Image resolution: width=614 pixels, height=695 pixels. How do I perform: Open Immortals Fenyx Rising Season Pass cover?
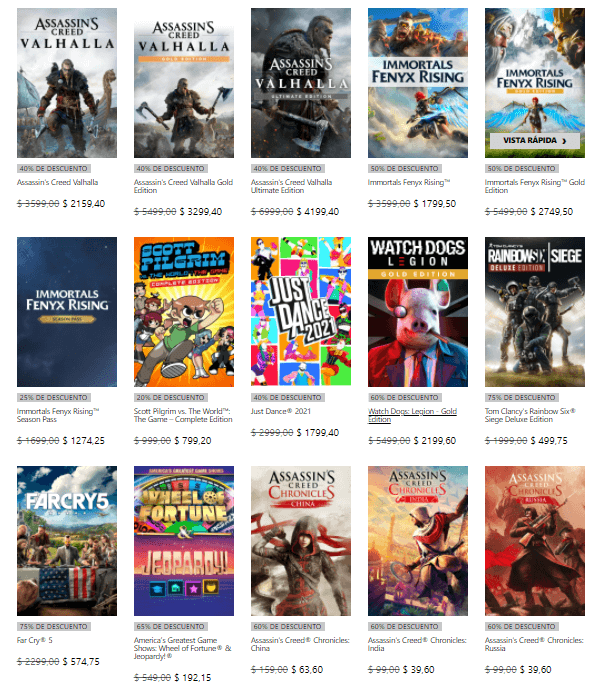(x=66, y=311)
